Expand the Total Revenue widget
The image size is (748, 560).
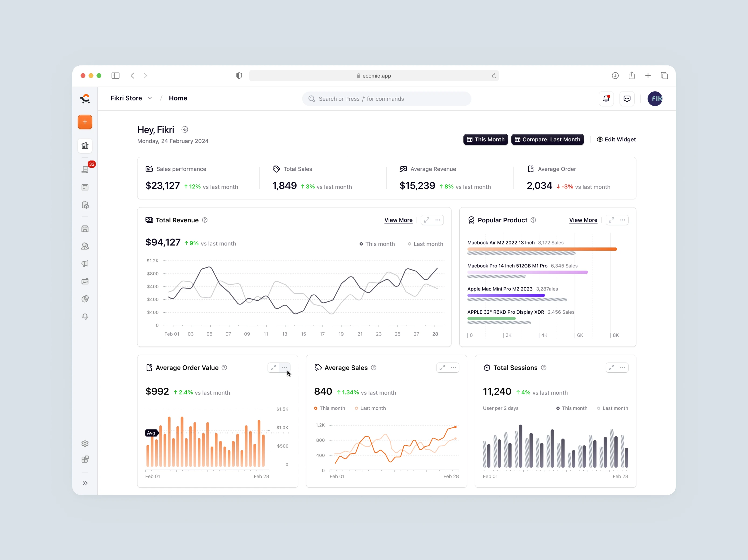(427, 220)
